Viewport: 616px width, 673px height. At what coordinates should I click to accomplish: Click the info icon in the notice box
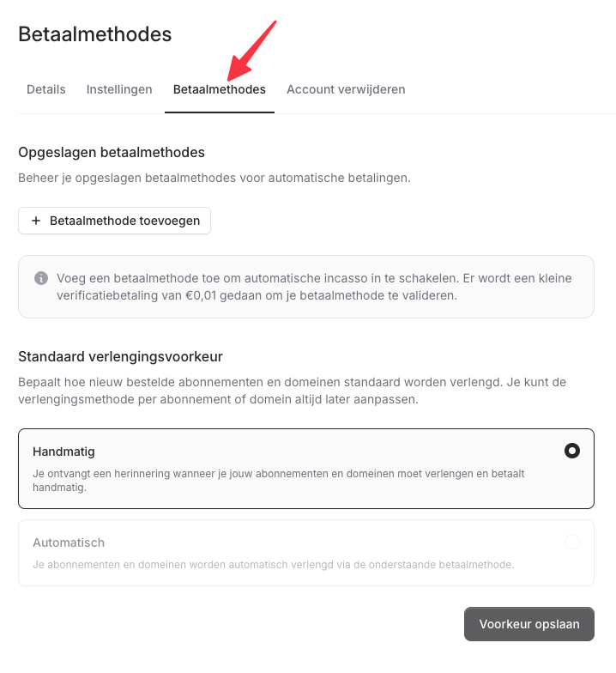[x=41, y=278]
